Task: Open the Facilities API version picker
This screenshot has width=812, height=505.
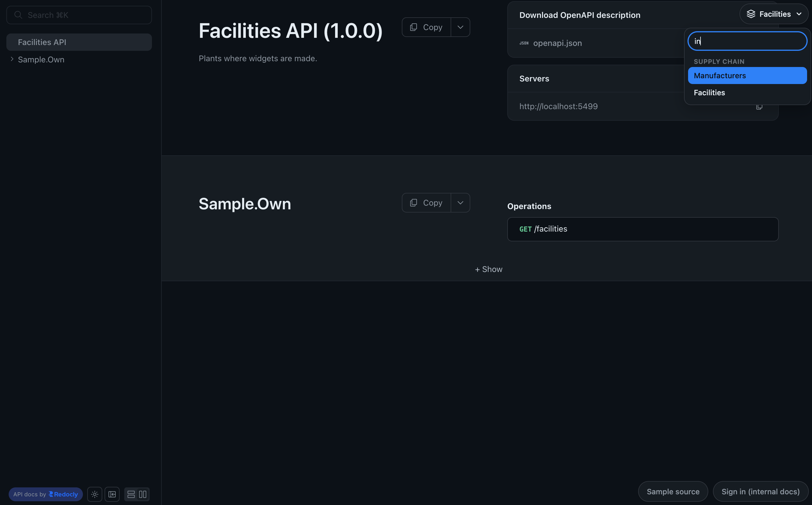Action: pyautogui.click(x=774, y=14)
